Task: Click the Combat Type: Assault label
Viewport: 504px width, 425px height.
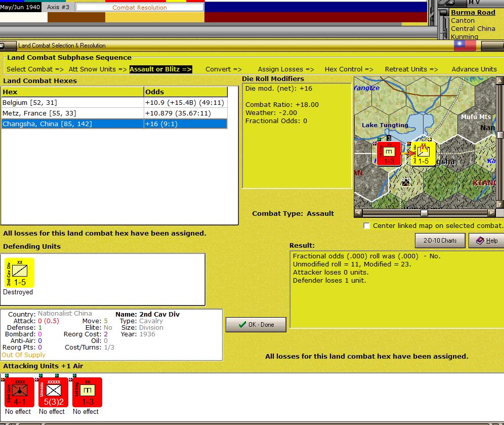Action: click(293, 213)
